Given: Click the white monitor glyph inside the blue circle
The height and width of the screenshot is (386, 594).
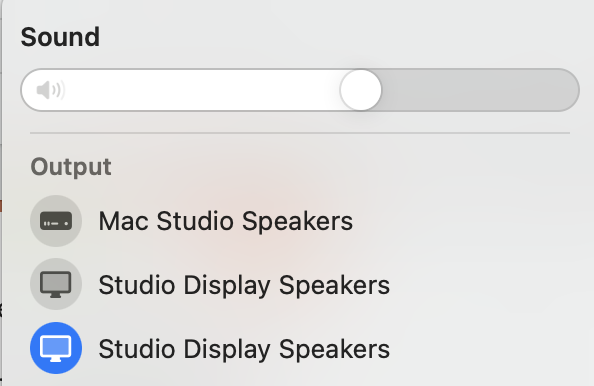Looking at the screenshot, I should [56, 348].
